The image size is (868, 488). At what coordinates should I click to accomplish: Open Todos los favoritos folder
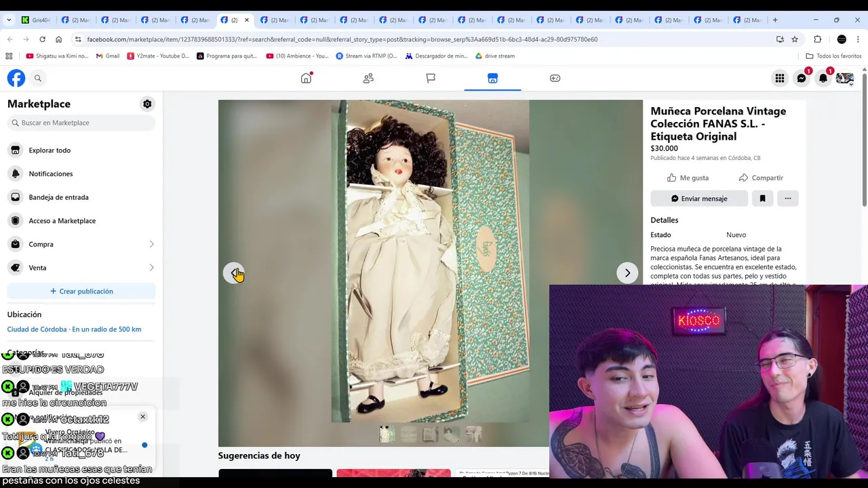tap(833, 56)
